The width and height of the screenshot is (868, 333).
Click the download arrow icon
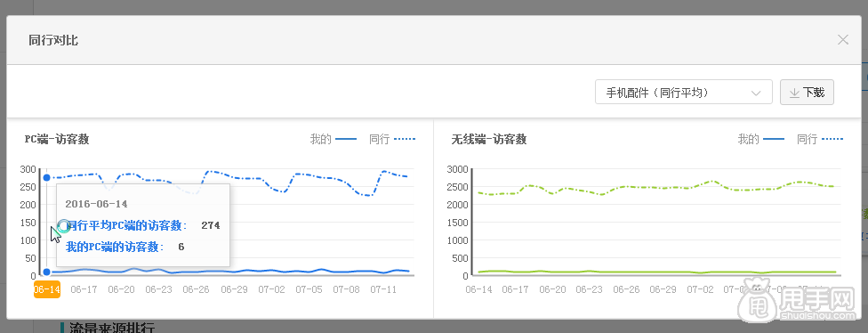tap(794, 93)
